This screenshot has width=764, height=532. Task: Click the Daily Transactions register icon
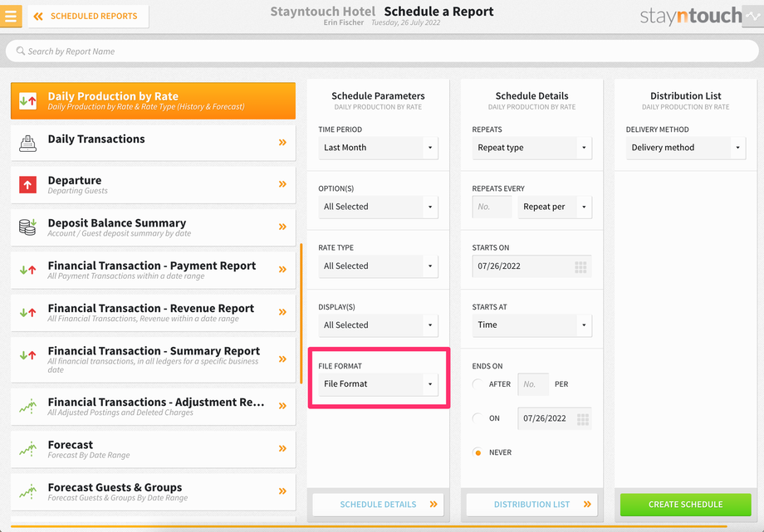[x=27, y=144]
